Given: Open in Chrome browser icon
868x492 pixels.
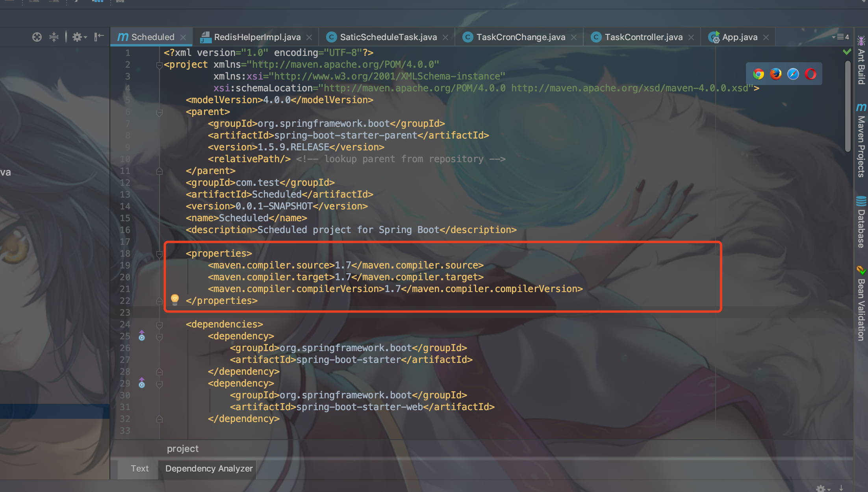Looking at the screenshot, I should tap(759, 74).
